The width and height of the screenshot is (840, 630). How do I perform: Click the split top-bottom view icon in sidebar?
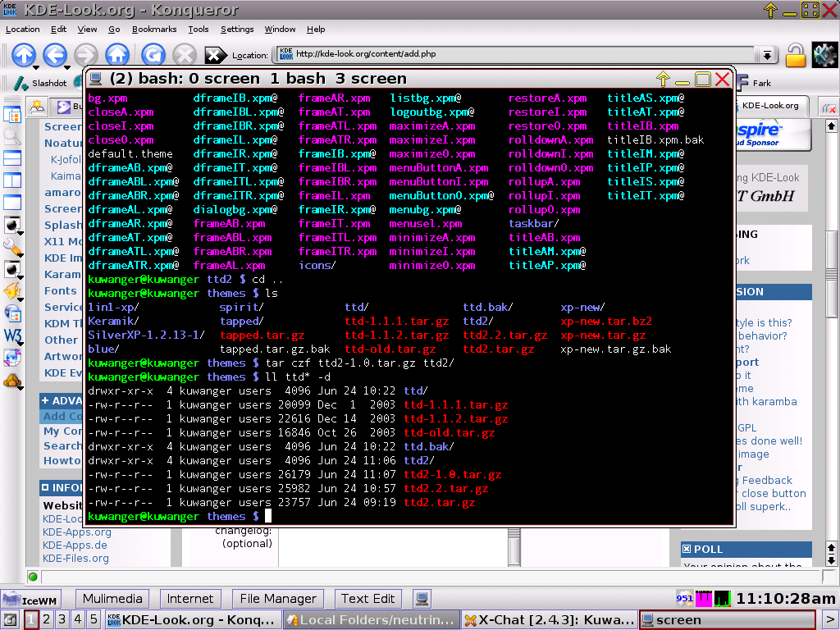(x=11, y=158)
